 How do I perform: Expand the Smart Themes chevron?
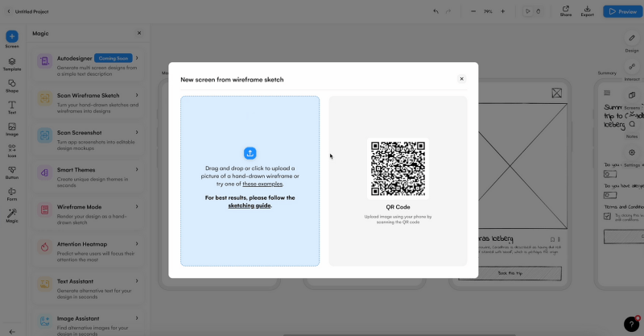[137, 169]
